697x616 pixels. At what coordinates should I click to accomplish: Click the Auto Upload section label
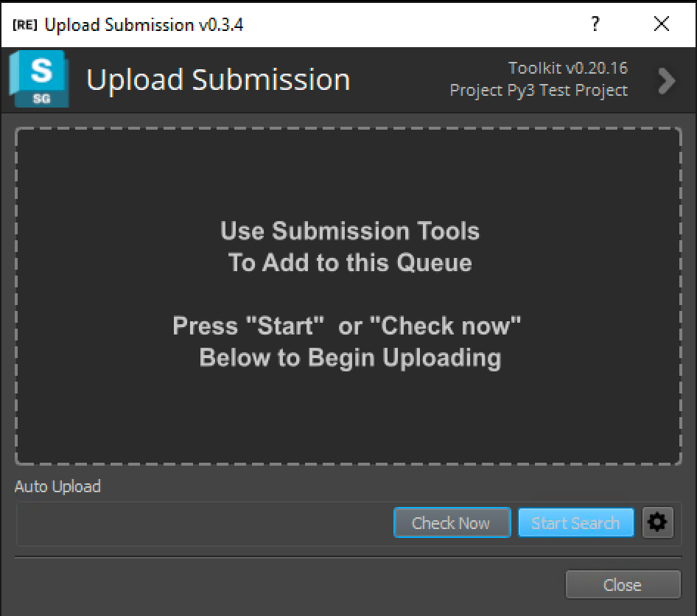[57, 486]
